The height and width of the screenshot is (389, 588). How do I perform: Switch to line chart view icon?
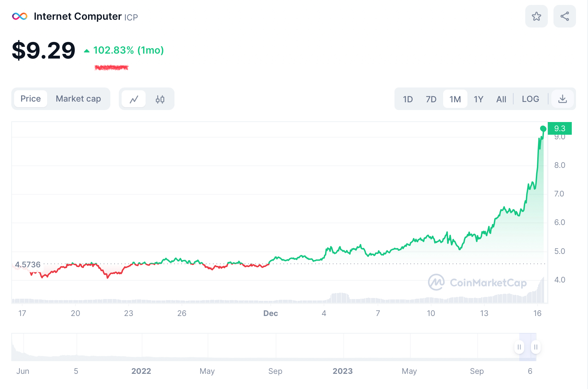coord(134,99)
